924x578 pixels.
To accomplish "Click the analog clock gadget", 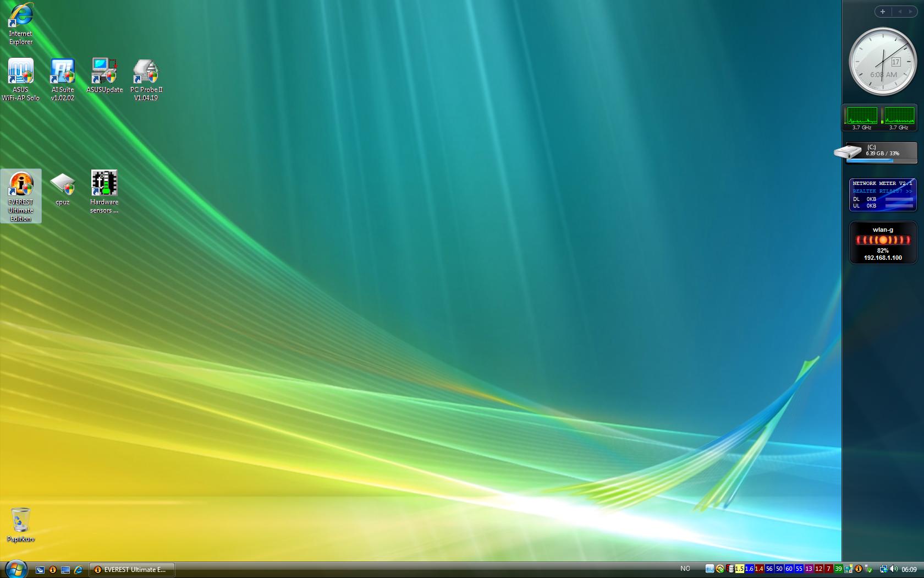I will point(883,62).
